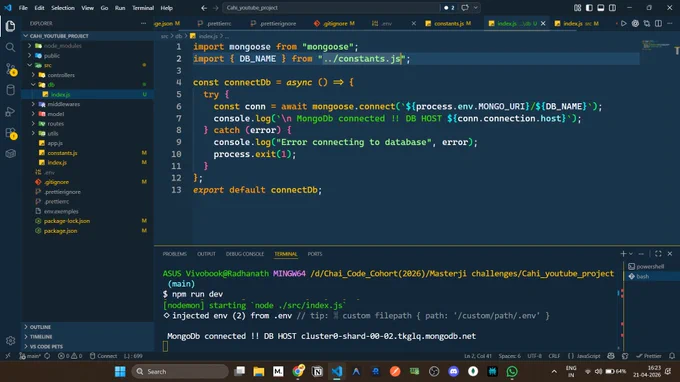
Task: Click the code minimap in the editor
Action: pyautogui.click(x=656, y=45)
